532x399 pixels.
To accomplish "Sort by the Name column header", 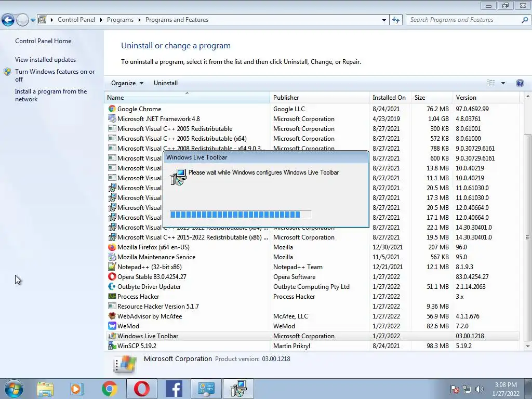I will 187,97.
